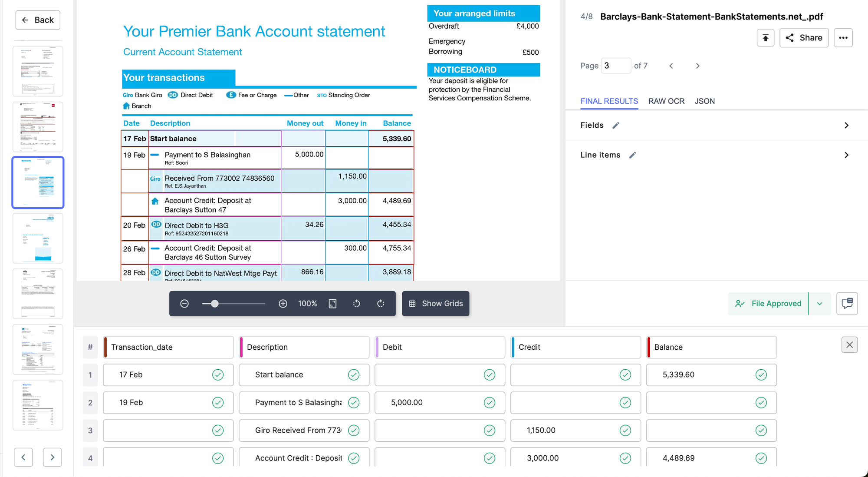
Task: Rotate document clockwise
Action: [381, 304]
